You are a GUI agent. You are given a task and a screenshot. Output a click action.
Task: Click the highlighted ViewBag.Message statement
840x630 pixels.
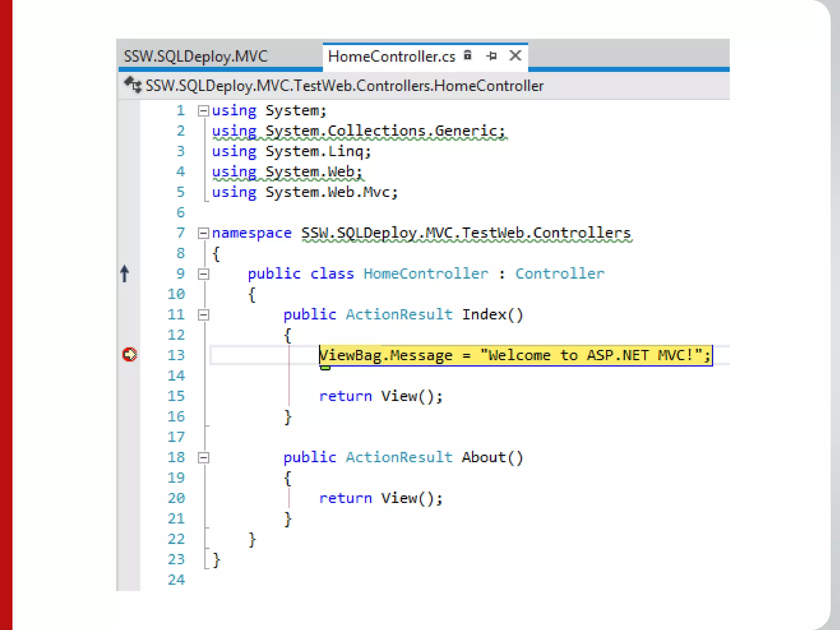pyautogui.click(x=515, y=355)
